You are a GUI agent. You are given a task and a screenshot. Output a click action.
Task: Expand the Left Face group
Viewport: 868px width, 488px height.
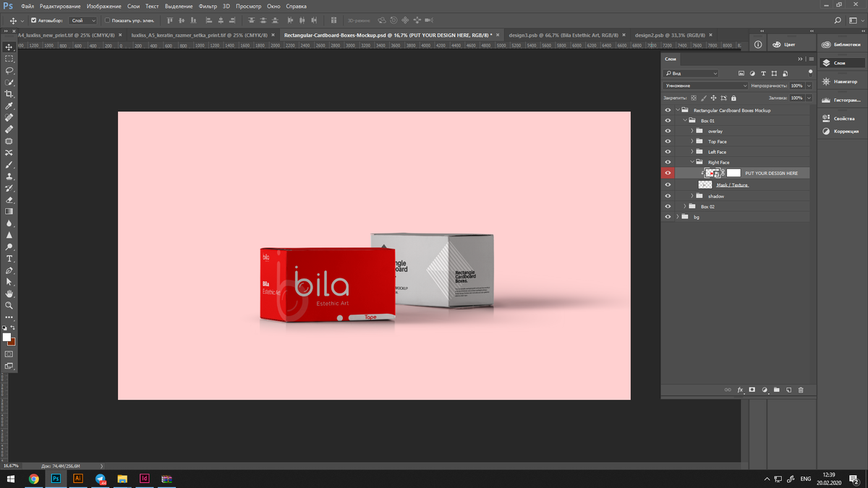tap(692, 152)
